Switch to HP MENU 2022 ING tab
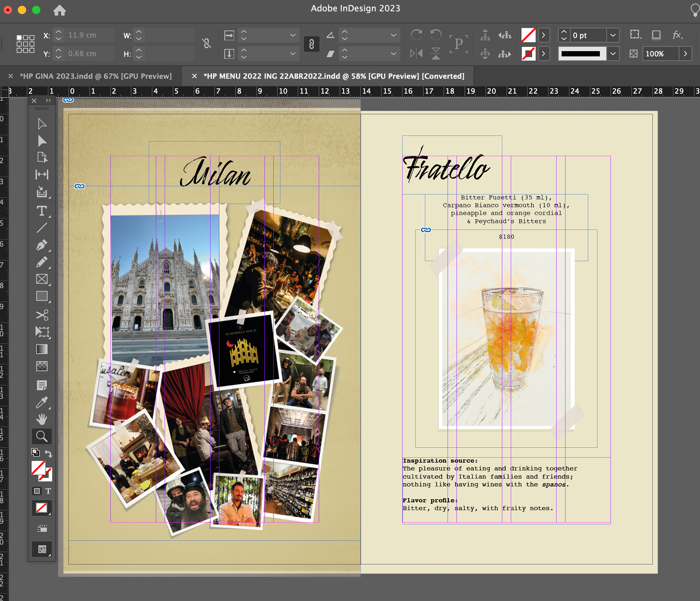 [x=333, y=76]
